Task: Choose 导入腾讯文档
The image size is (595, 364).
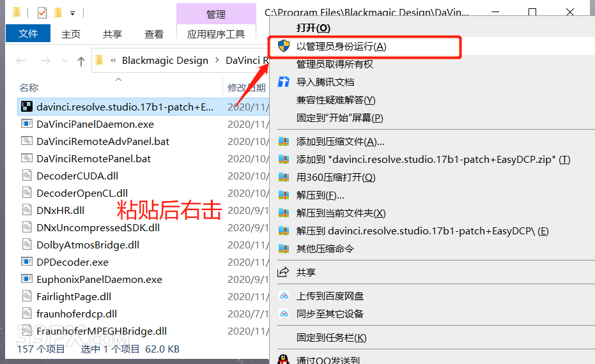Action: coord(432,82)
